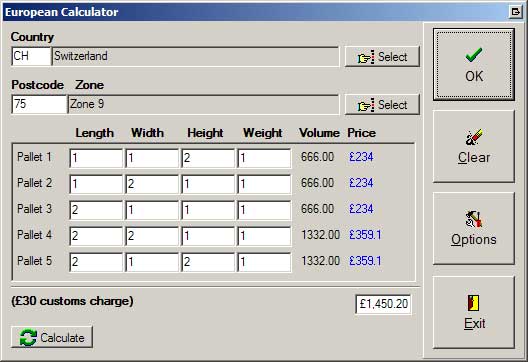
Task: Click the Clear button with eraser icon
Action: (474, 146)
